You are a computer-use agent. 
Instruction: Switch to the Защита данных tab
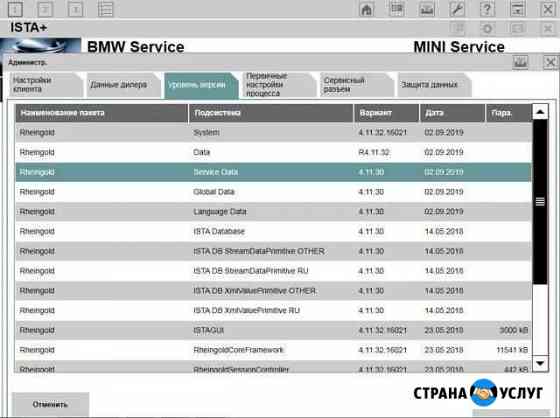pos(435,85)
